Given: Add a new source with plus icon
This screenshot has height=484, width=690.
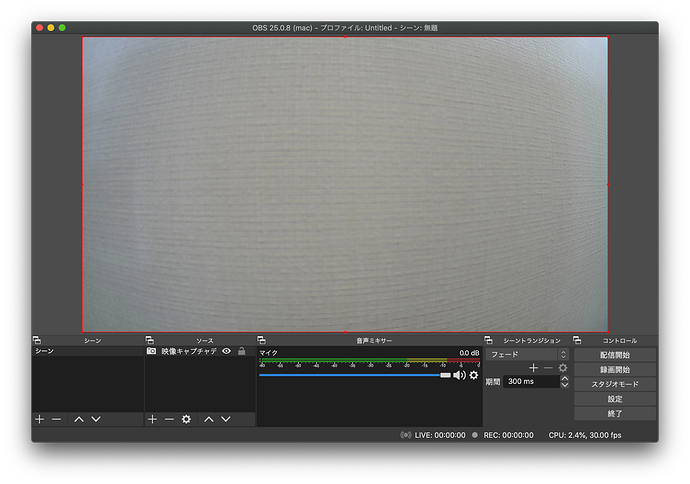Looking at the screenshot, I should pos(152,419).
